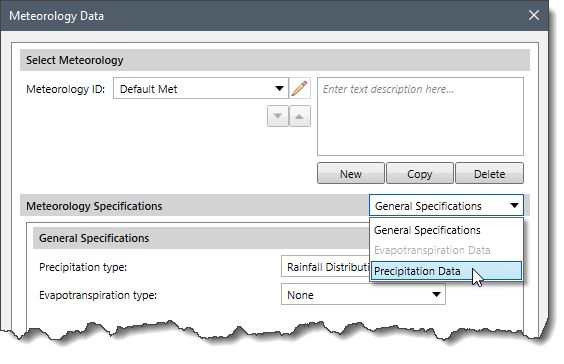
Task: Close the Meteorology Data dialog
Action: pos(533,15)
